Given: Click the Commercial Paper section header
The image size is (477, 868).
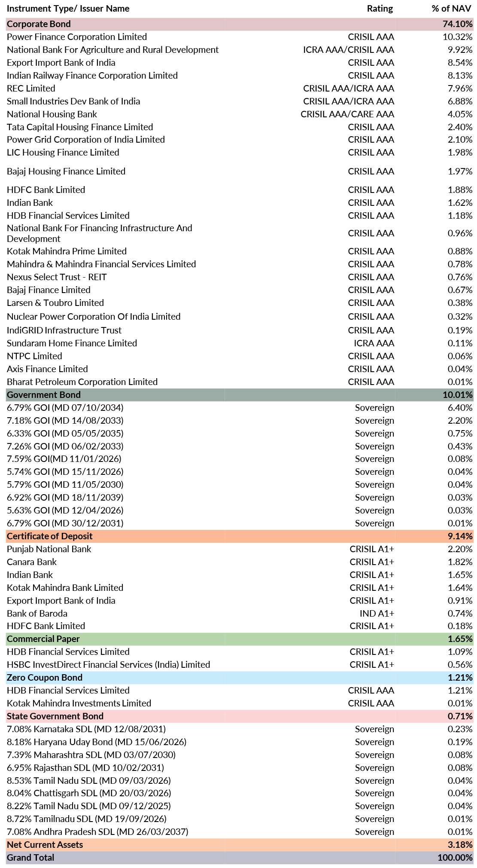Looking at the screenshot, I should tap(240, 639).
